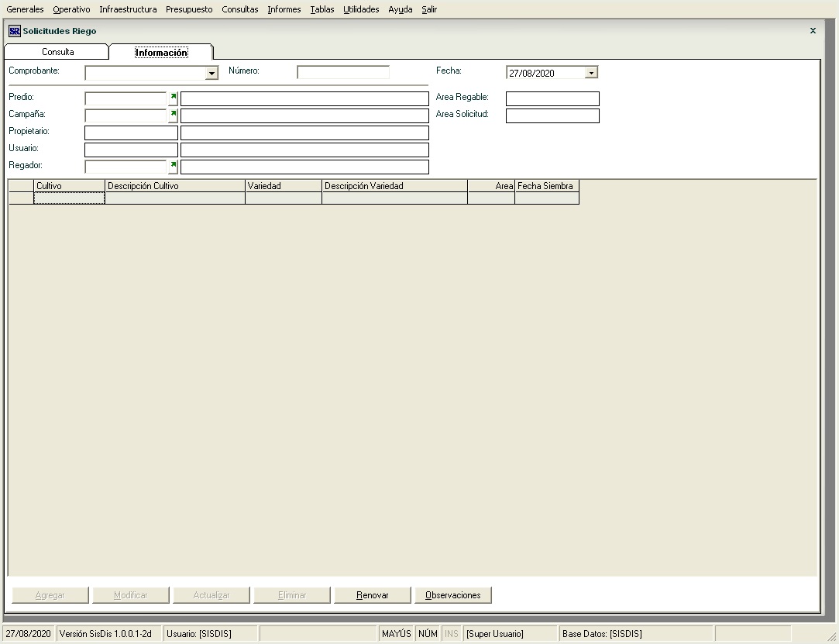Click the Solicitudes Riego window icon

pyautogui.click(x=14, y=31)
